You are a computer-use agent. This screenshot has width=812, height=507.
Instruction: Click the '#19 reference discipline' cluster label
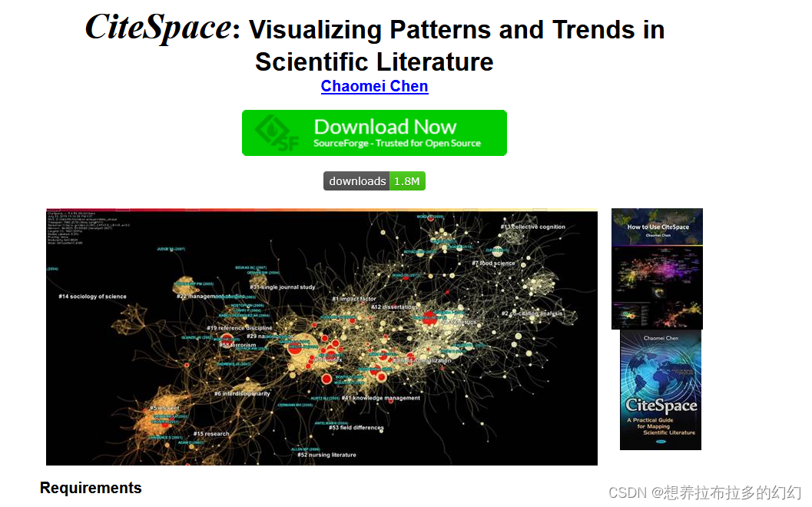tap(240, 328)
